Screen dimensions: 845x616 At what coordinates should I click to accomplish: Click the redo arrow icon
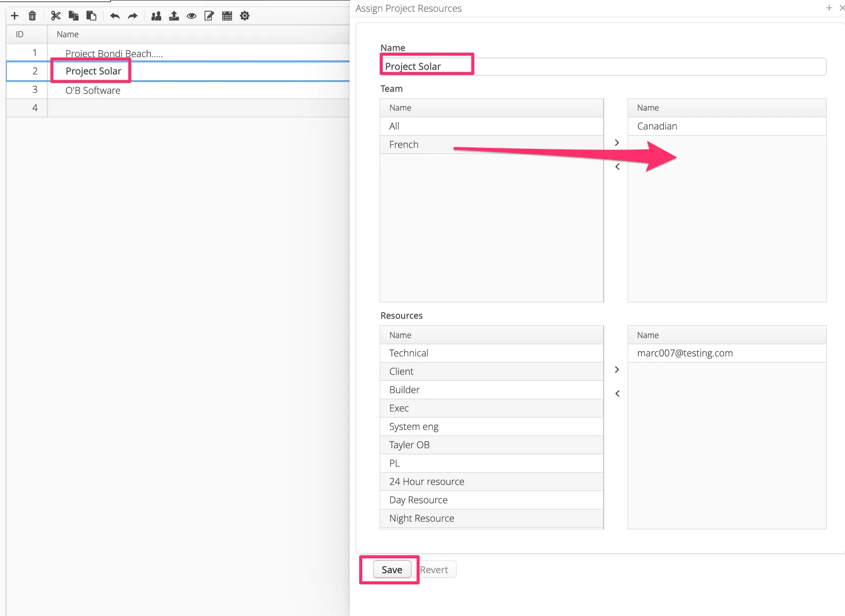click(133, 16)
